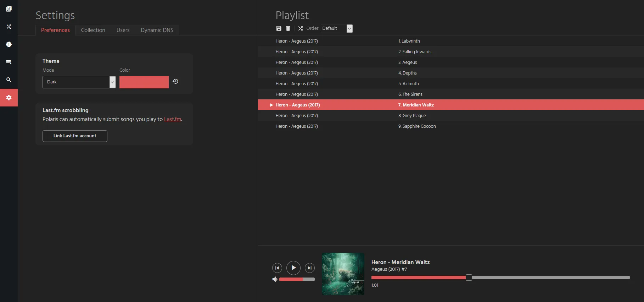Screen dimensions: 644x302
Task: Click the settings gear sidebar icon
Action: [x=9, y=98]
